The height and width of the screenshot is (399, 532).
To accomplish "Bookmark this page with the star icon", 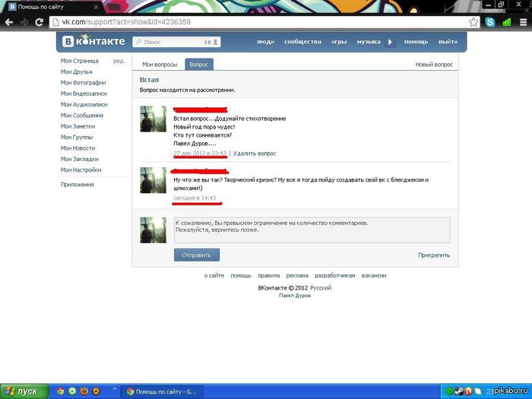I will coord(473,23).
